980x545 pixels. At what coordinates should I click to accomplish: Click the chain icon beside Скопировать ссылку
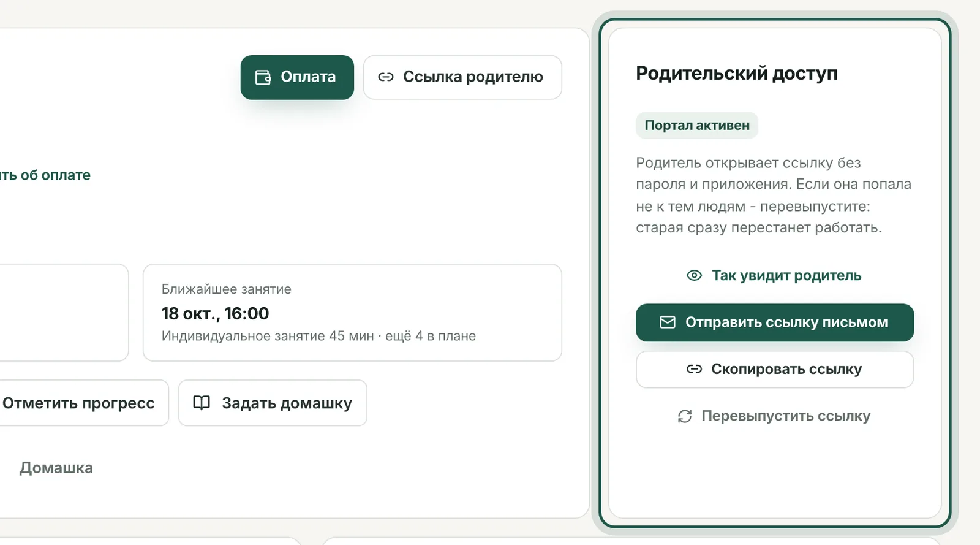click(x=694, y=369)
